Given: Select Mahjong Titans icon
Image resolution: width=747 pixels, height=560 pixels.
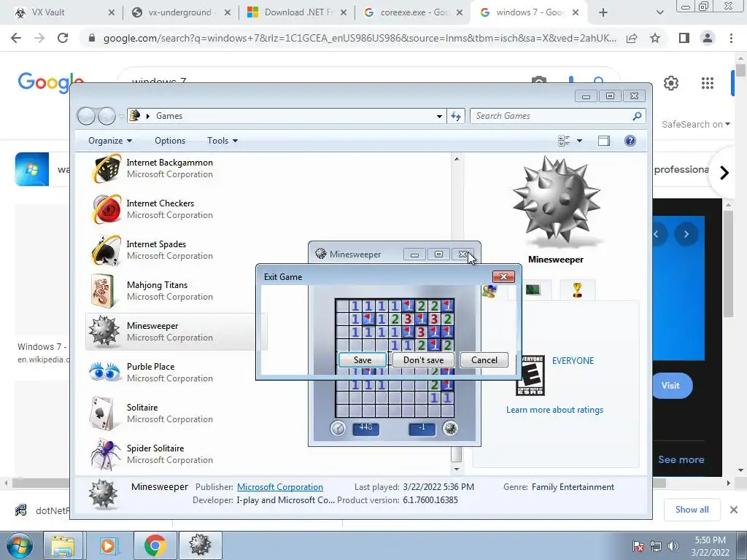Looking at the screenshot, I should coord(102,290).
